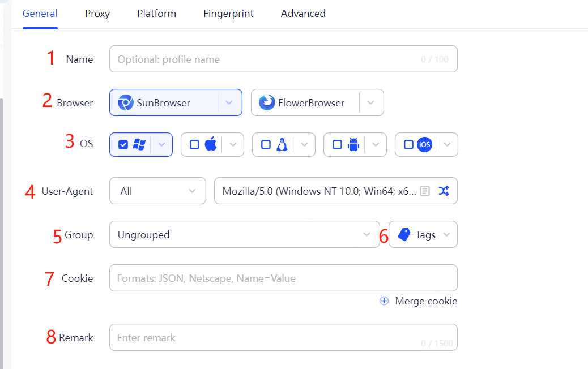
Task: Click the Windows logo icon
Action: (x=138, y=144)
